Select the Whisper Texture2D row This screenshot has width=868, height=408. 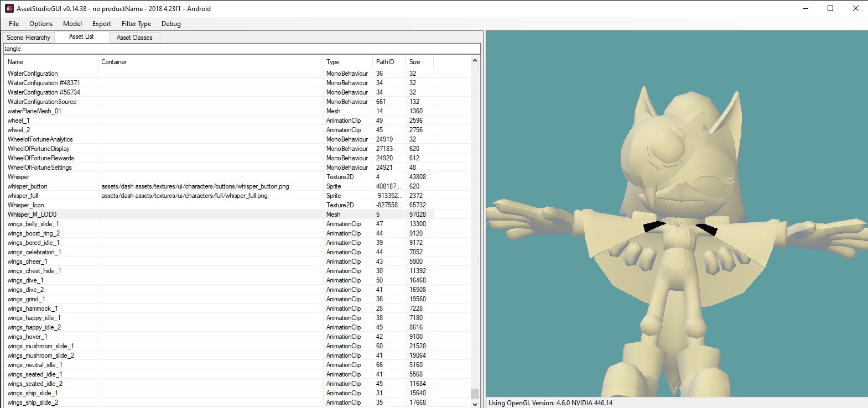(238, 177)
